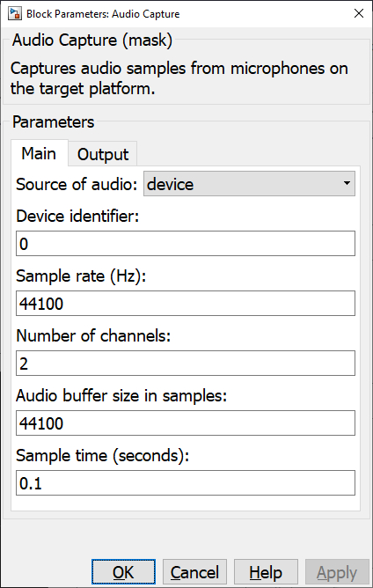Open the Source of audio dropdown

coord(249,184)
